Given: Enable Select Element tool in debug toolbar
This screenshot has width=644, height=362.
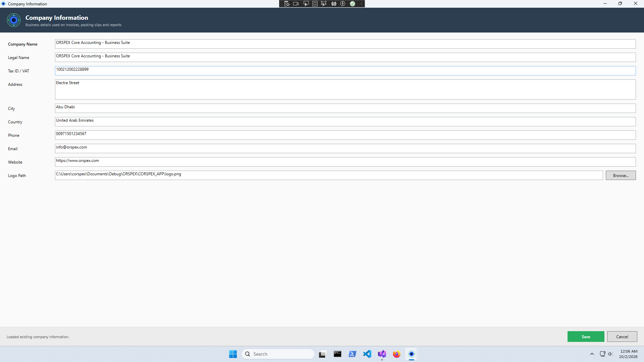Looking at the screenshot, I should tap(306, 4).
